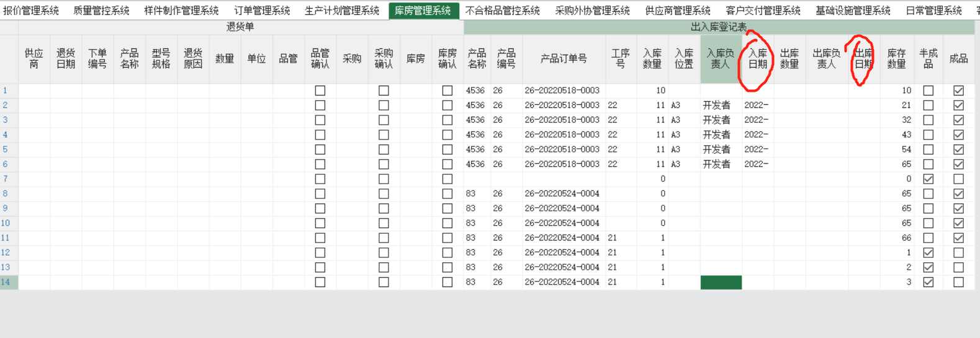Image resolution: width=980 pixels, height=338 pixels.
Task: Open the 质量管控系统 tab
Action: (x=101, y=11)
